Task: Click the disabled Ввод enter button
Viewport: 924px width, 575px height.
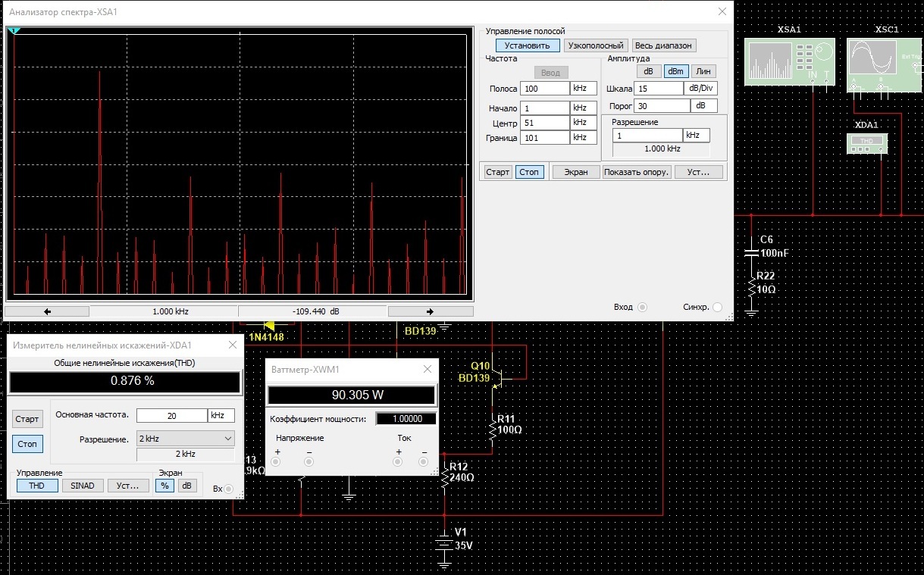Action: [551, 73]
